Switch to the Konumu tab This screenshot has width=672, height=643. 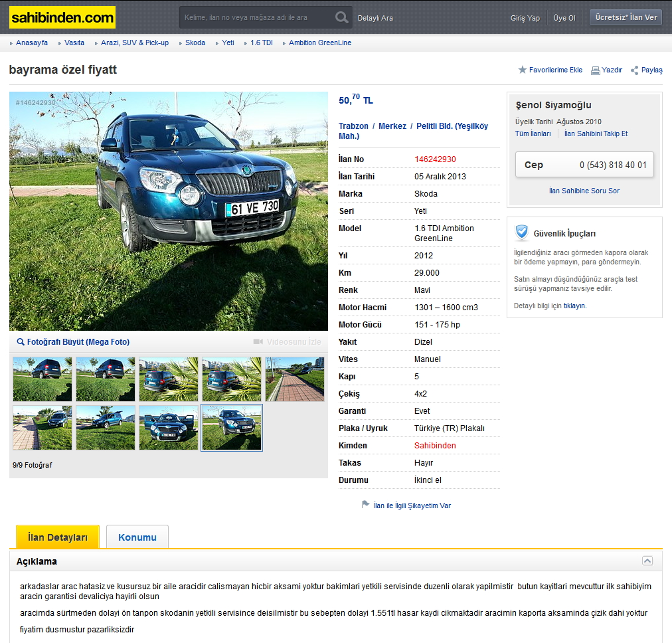click(137, 537)
